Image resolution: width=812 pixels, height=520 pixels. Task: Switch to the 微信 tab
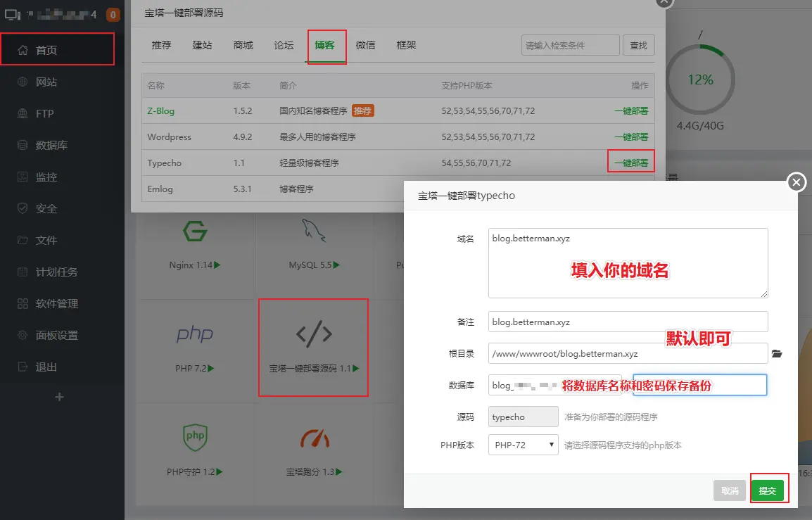tap(366, 45)
